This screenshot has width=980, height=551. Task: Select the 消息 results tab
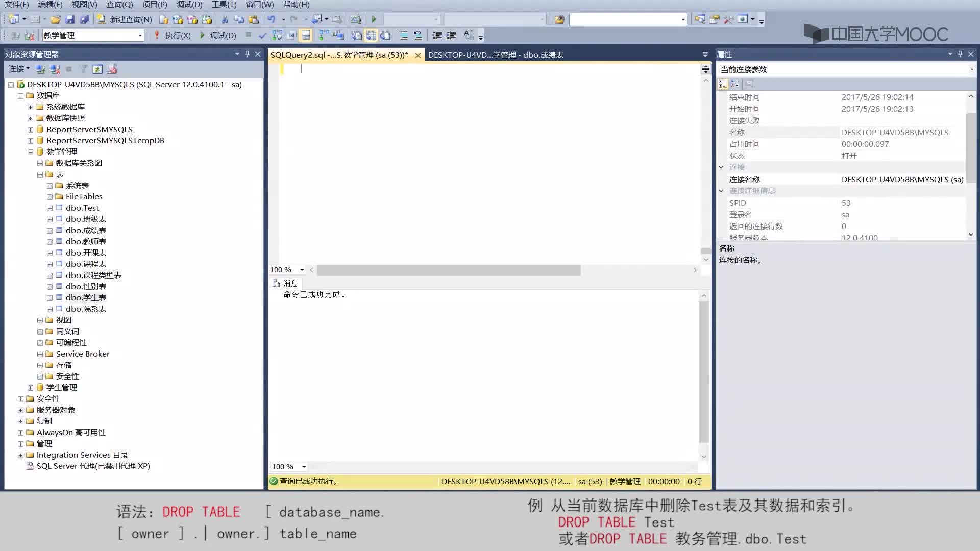click(286, 283)
